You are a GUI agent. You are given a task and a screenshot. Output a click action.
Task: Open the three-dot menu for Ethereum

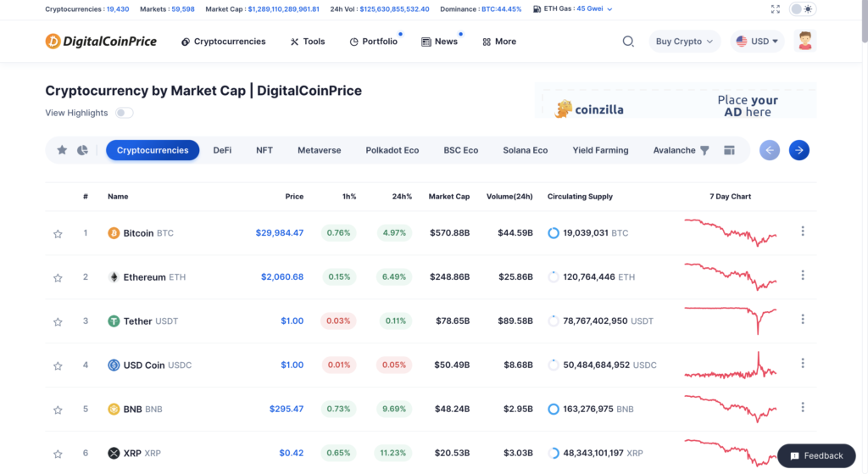[x=803, y=276]
